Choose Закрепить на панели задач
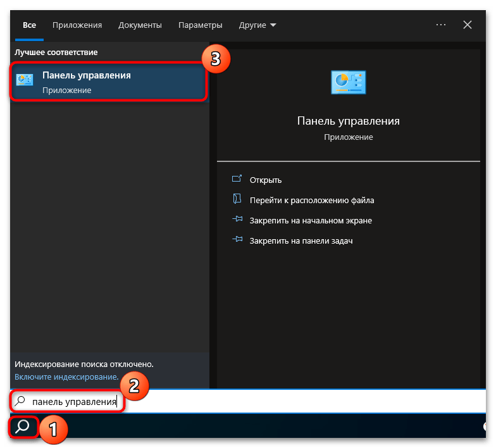496x448 pixels. click(301, 240)
